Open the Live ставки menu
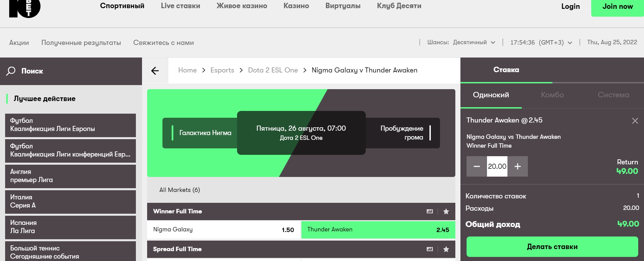 click(x=180, y=6)
